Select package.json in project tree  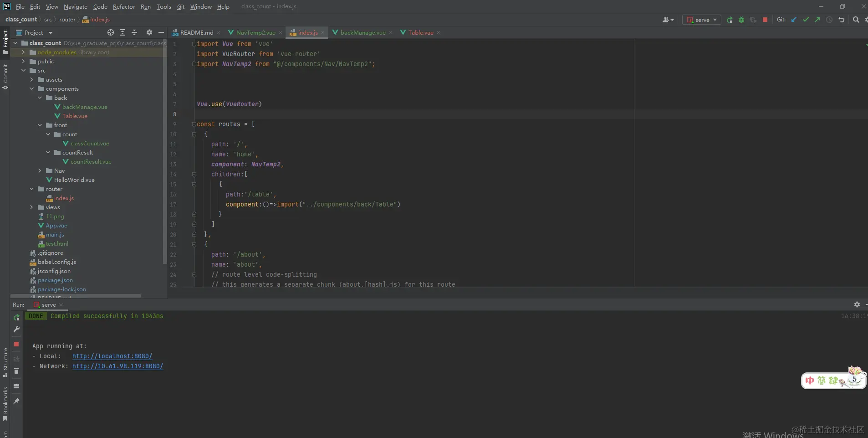point(55,280)
